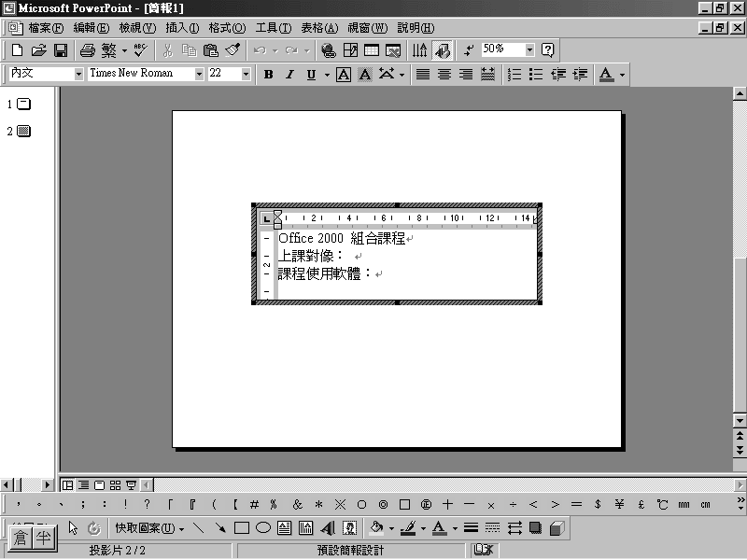The height and width of the screenshot is (560, 747).
Task: Select the pointer Select Objects tool
Action: tap(73, 527)
